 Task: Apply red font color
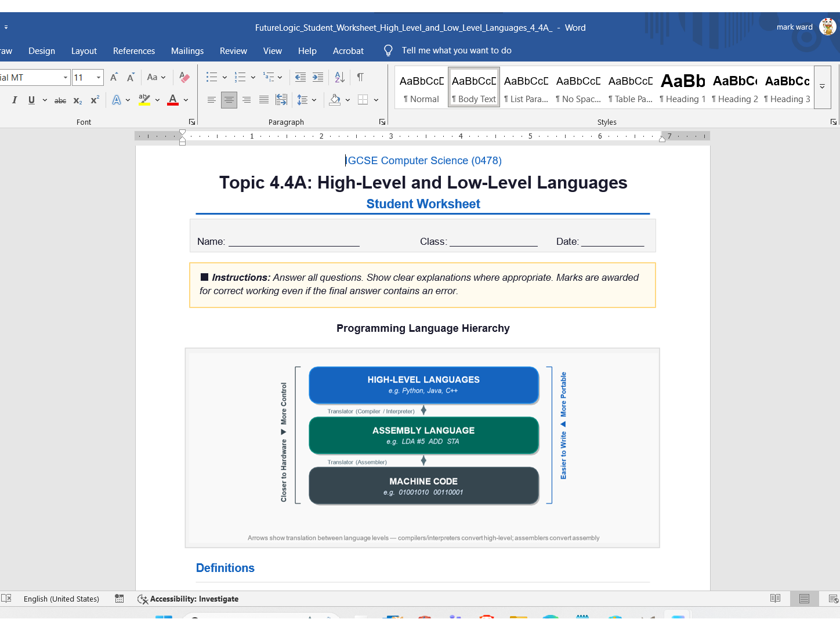tap(173, 100)
